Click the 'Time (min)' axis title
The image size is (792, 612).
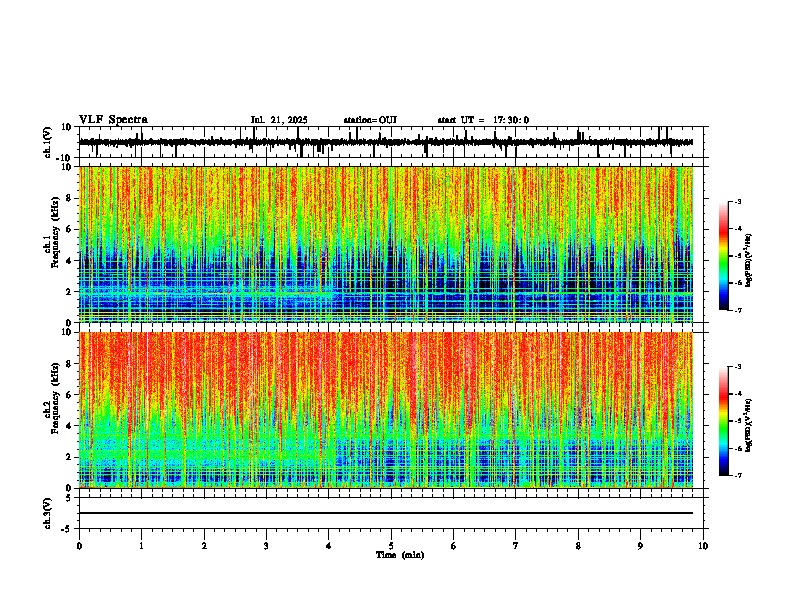click(400, 555)
